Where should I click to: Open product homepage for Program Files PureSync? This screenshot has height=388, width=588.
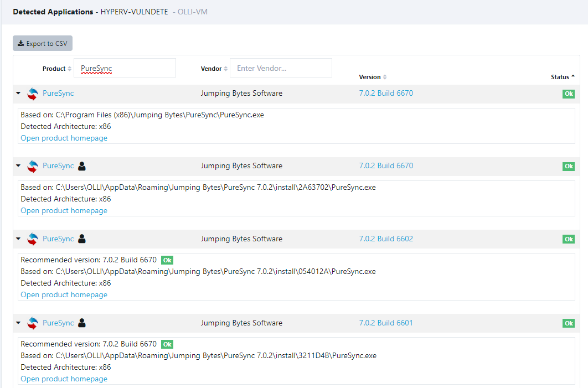pos(64,138)
